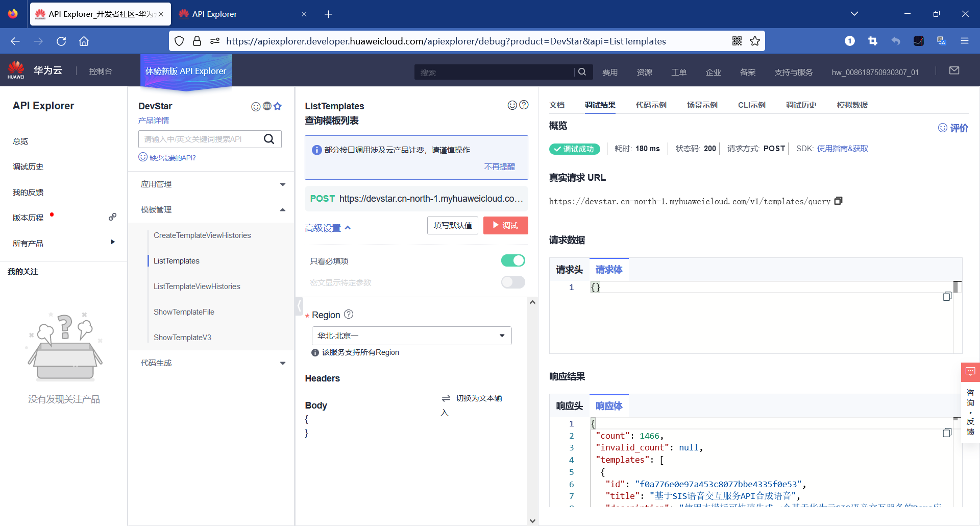The image size is (980, 526).
Task: Open 调试历史 in the left sidebar
Action: 28,166
